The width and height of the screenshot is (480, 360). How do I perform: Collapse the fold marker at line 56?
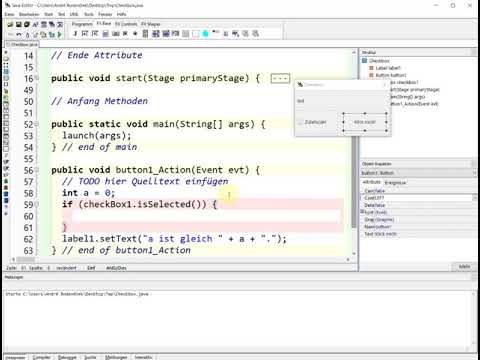click(37, 170)
